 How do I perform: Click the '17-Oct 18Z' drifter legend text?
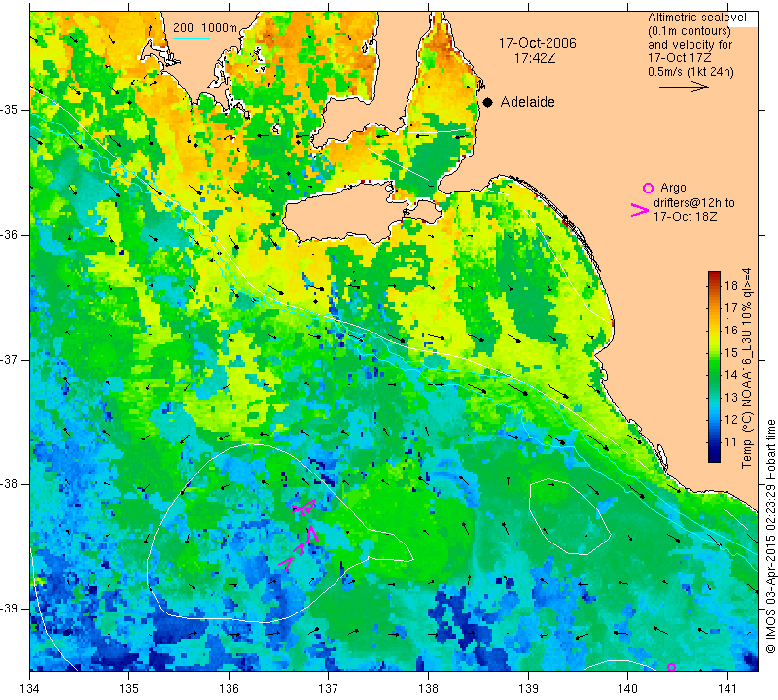pyautogui.click(x=685, y=216)
